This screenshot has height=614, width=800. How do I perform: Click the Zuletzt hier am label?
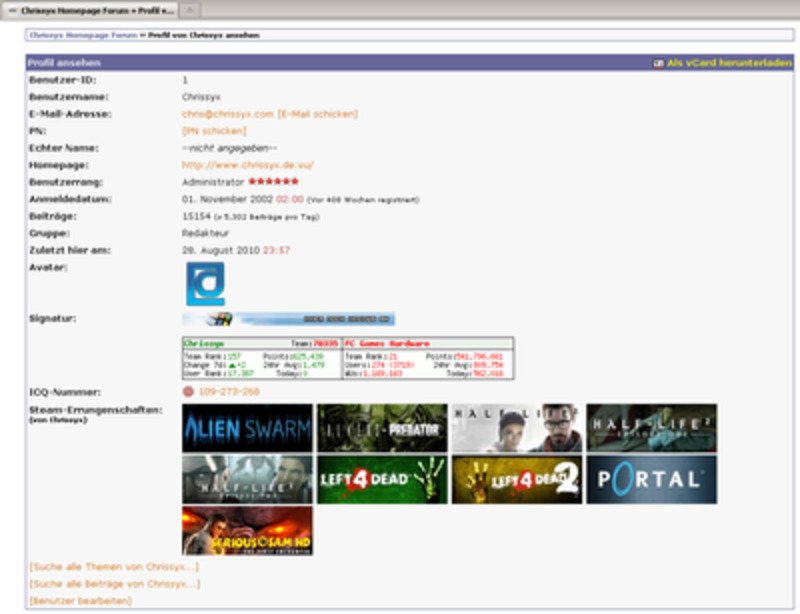click(70, 250)
